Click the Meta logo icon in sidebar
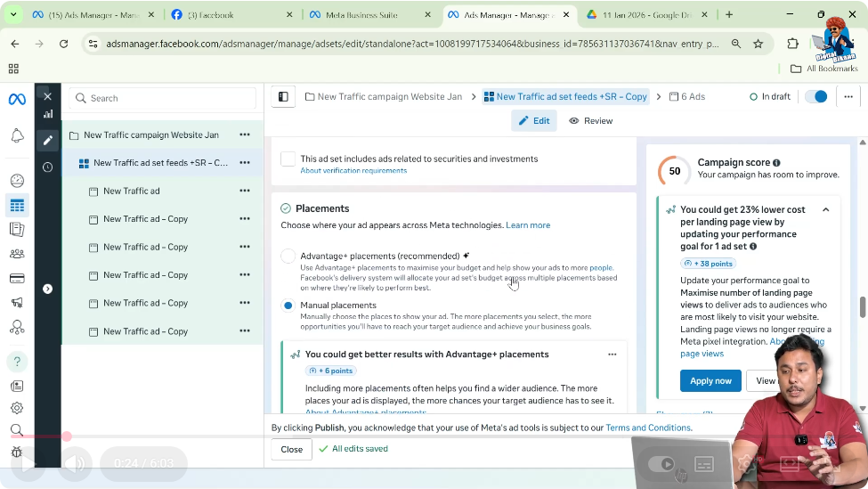The height and width of the screenshot is (489, 868). [17, 99]
